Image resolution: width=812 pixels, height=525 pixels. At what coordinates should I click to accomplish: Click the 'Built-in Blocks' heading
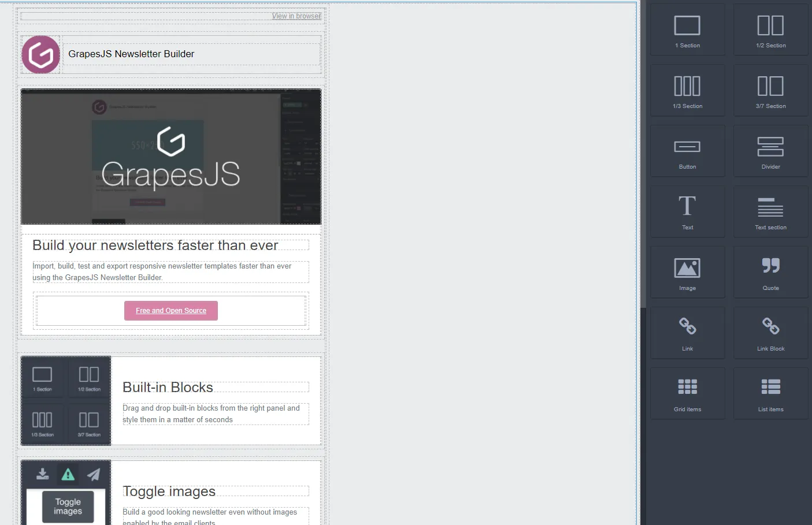click(168, 388)
